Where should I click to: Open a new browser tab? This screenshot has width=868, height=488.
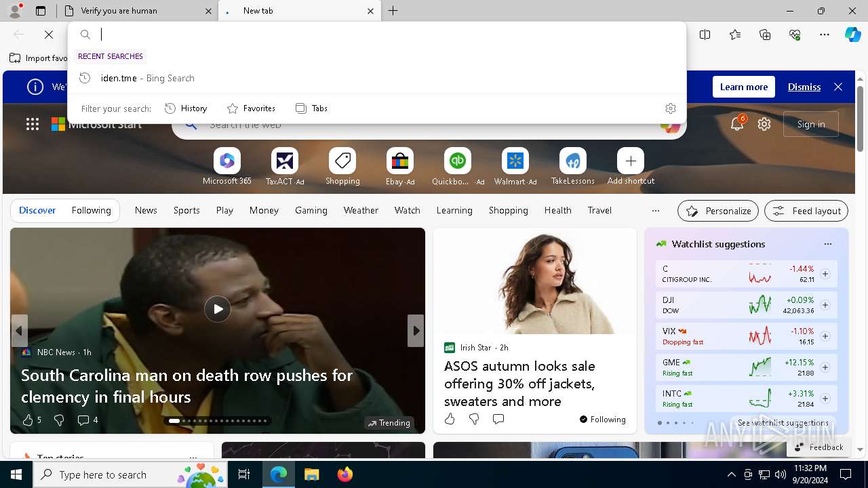[393, 11]
